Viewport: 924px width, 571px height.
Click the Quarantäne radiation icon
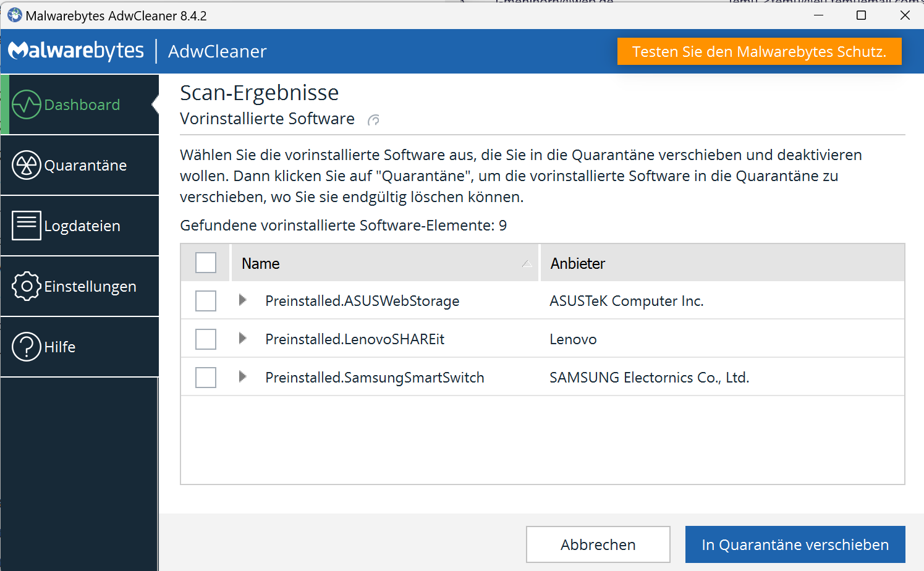pos(27,166)
